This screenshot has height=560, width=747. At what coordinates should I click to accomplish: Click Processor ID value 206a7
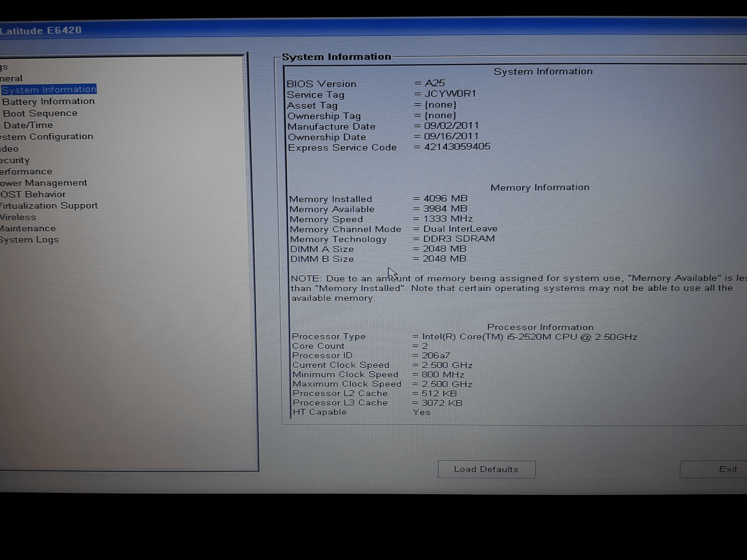point(436,355)
